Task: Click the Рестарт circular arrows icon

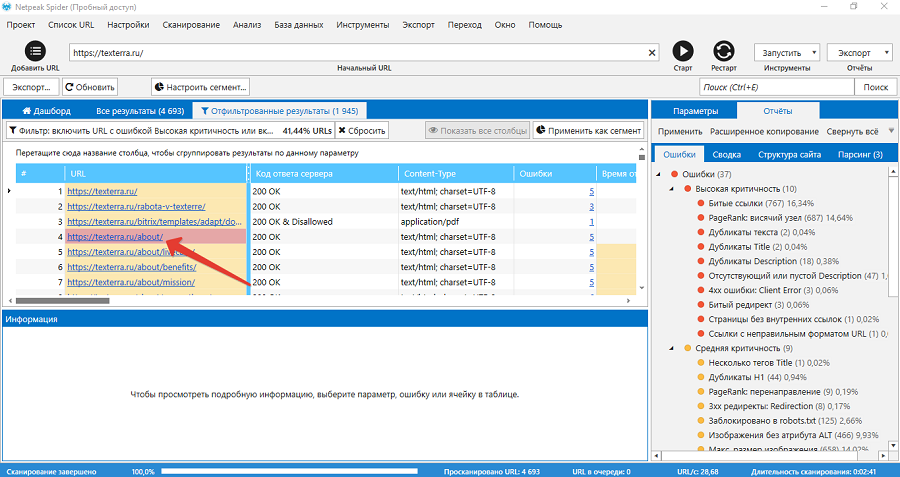Action: click(x=723, y=51)
